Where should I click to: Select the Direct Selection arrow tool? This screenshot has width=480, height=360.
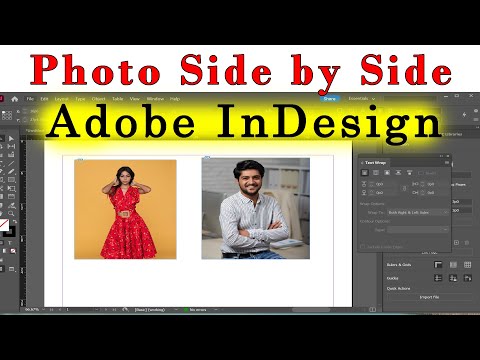[x=11, y=138]
